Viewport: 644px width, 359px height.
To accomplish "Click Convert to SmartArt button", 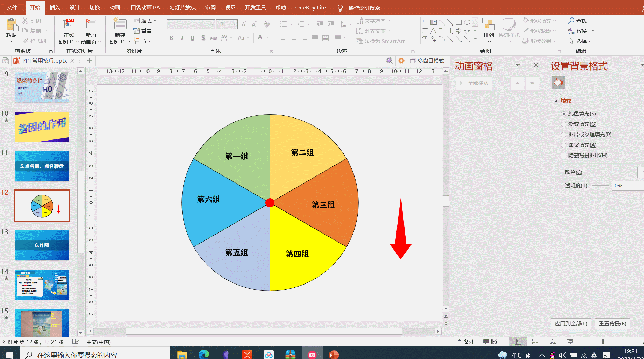I will coord(383,41).
